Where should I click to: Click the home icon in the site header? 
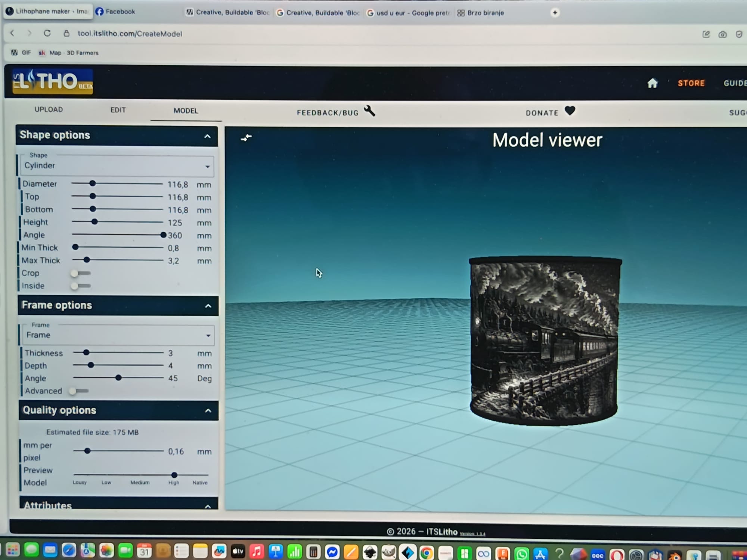click(653, 83)
